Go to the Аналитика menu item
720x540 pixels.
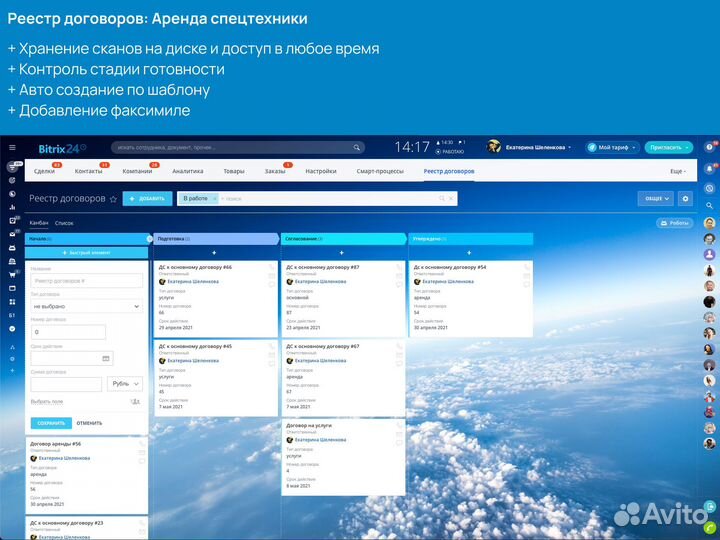tap(187, 171)
